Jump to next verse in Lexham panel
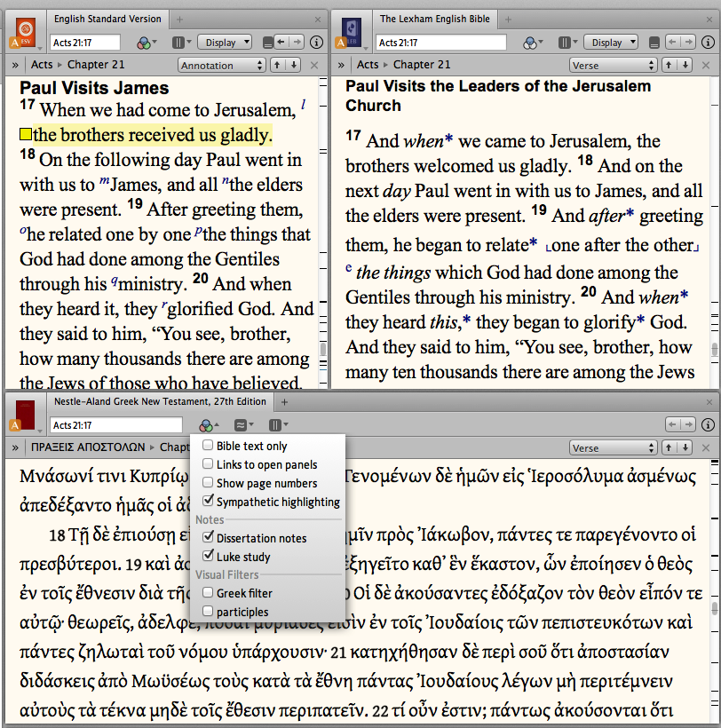Image resolution: width=721 pixels, height=728 pixels. click(x=685, y=65)
